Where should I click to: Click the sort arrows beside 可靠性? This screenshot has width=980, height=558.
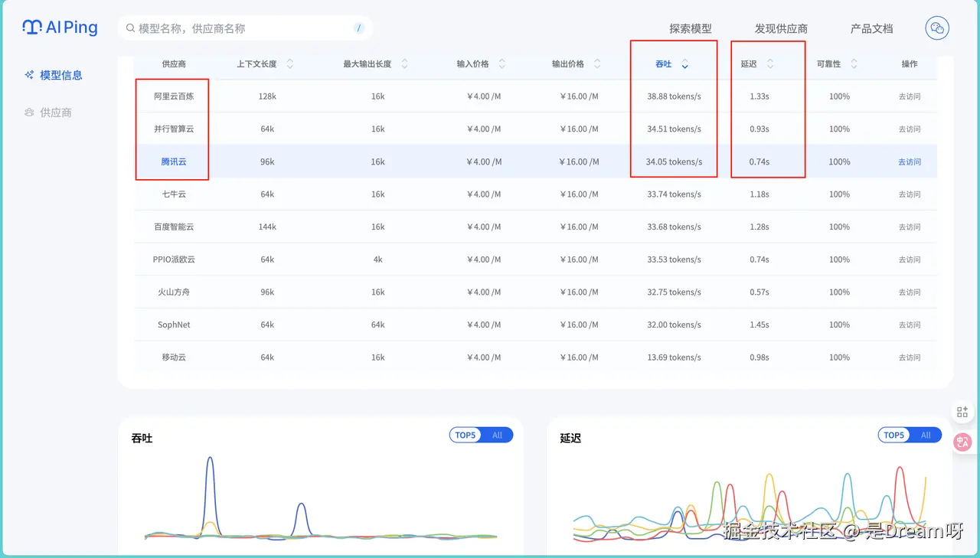point(854,64)
